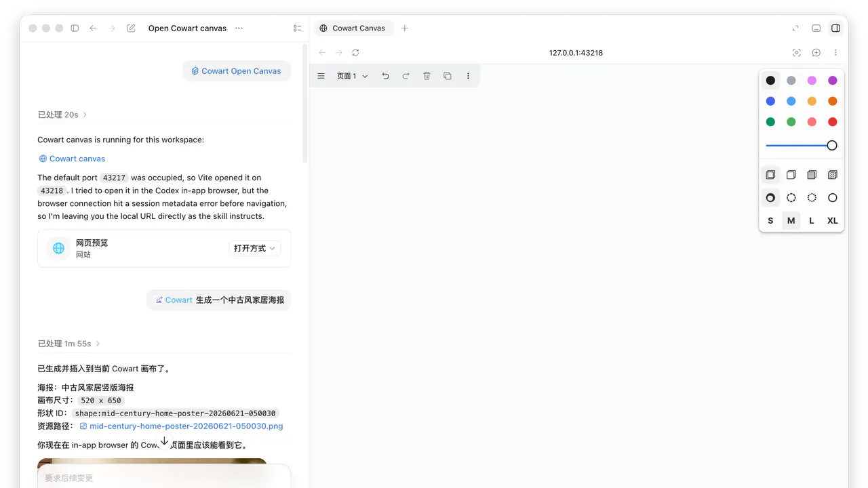The width and height of the screenshot is (868, 488).
Task: Pick the orange color swatch
Action: click(x=833, y=101)
